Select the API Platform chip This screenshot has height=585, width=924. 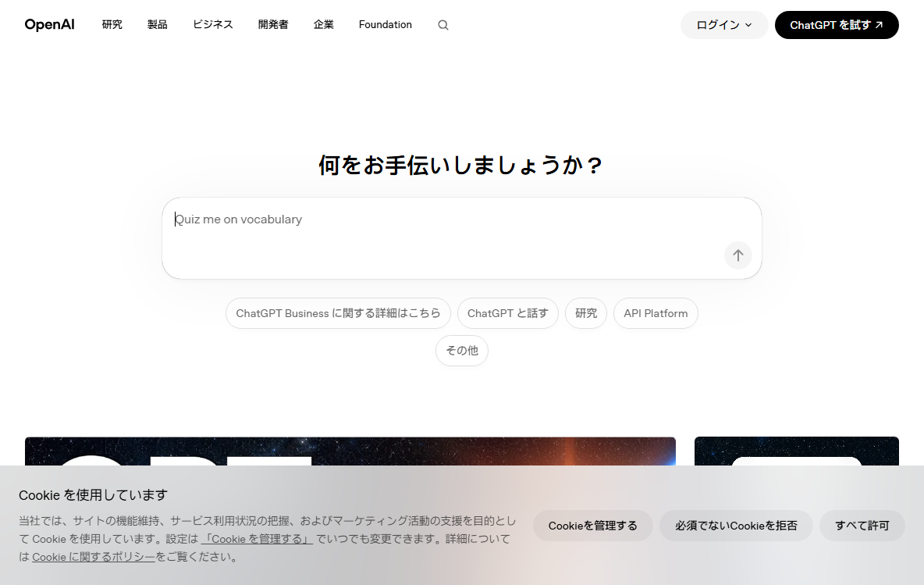tap(656, 313)
